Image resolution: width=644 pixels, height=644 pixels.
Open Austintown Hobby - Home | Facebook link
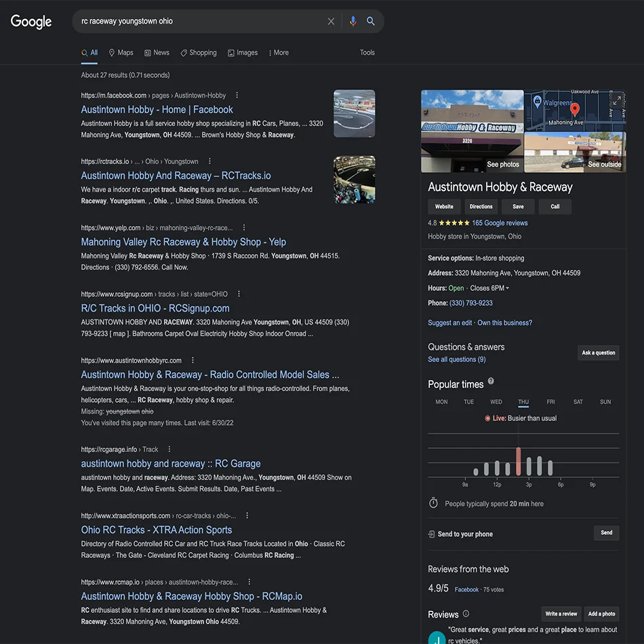pyautogui.click(x=157, y=110)
